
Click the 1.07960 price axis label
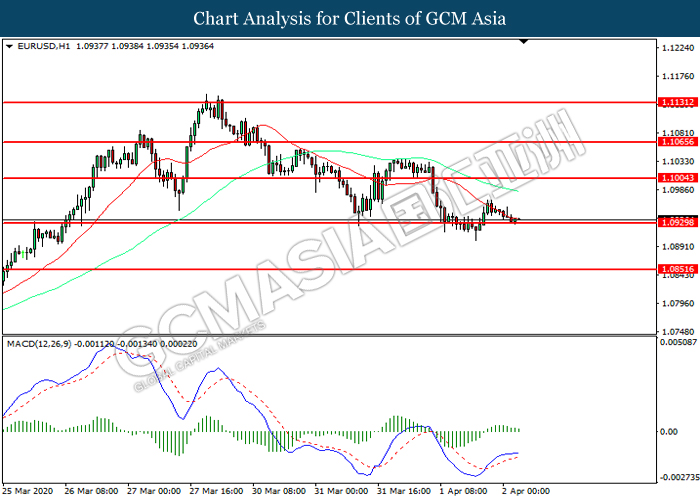[x=679, y=303]
